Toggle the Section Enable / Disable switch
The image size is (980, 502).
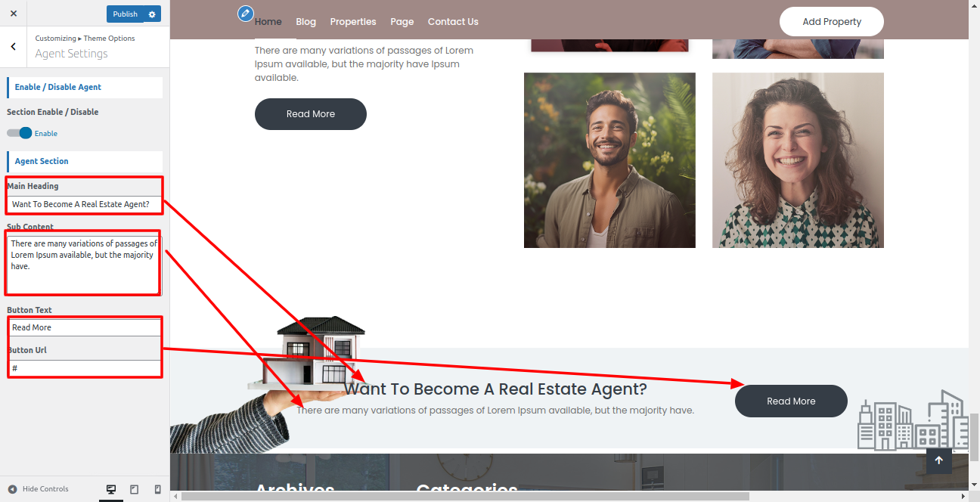20,133
